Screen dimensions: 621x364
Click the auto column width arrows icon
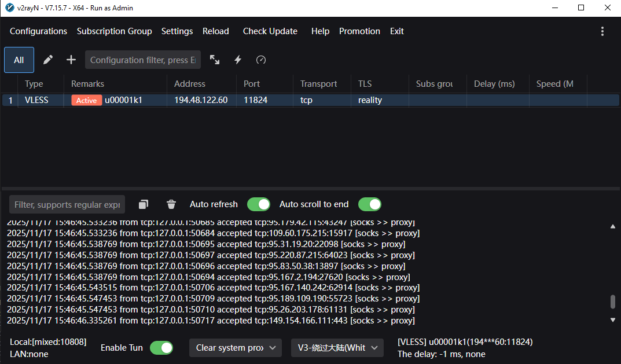click(215, 60)
